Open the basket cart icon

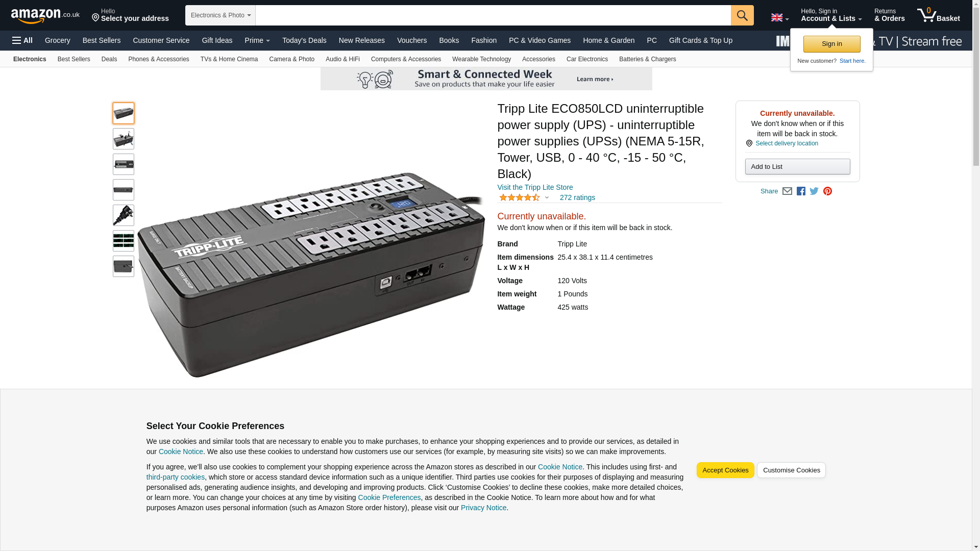[x=938, y=15]
